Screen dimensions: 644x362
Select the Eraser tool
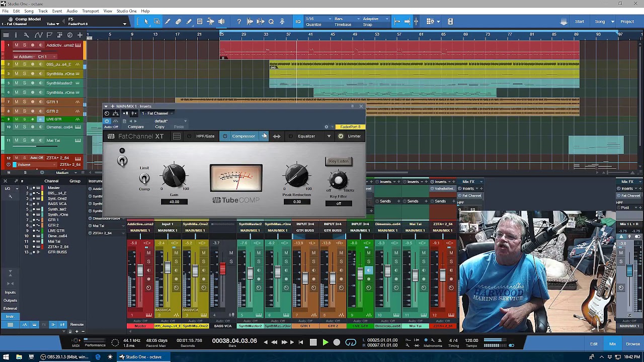[178, 21]
